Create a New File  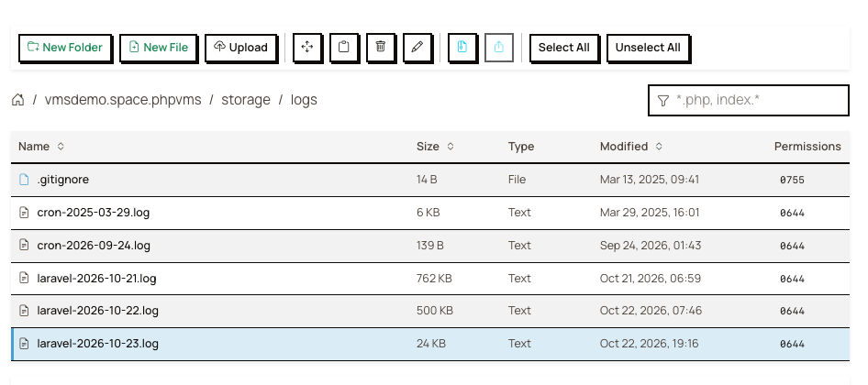click(159, 47)
